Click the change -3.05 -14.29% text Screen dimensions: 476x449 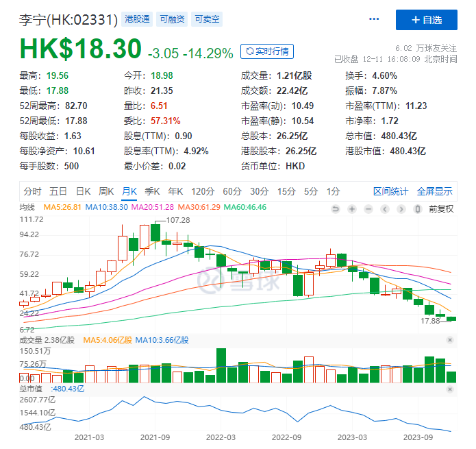pyautogui.click(x=190, y=53)
